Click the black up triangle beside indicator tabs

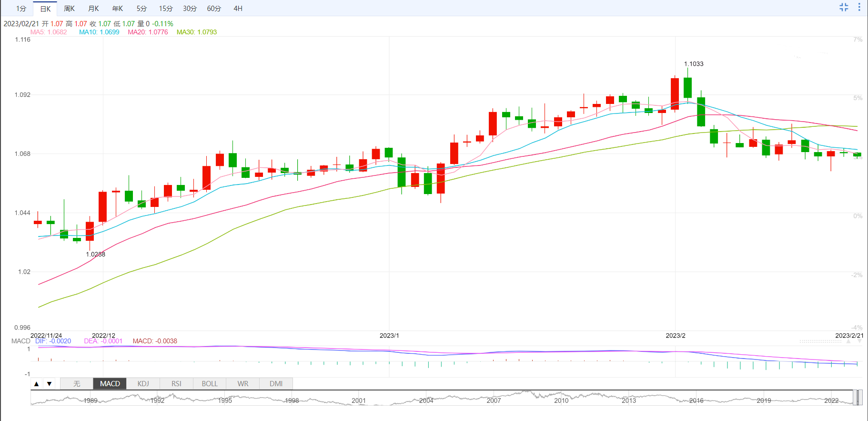coord(37,384)
